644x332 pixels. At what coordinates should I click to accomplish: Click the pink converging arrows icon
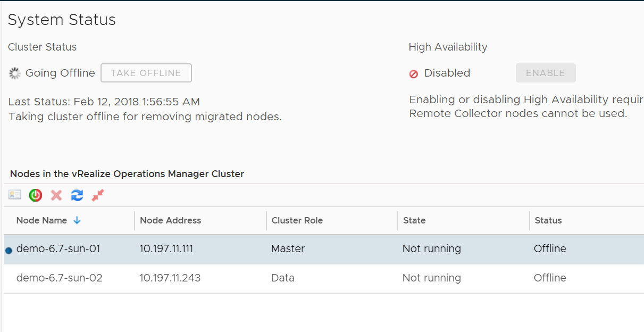pyautogui.click(x=98, y=195)
